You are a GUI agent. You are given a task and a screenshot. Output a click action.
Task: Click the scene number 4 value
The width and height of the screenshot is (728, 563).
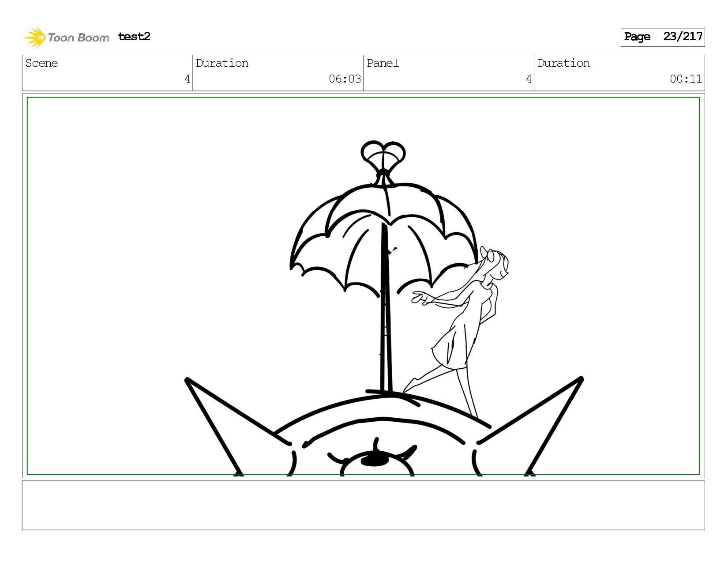(187, 79)
